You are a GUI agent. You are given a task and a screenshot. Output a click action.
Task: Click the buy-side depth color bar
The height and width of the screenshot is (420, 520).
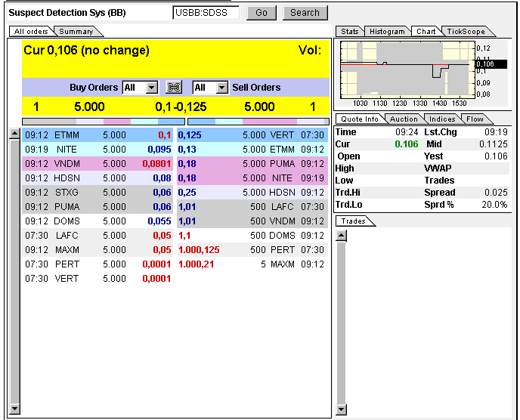pos(104,122)
